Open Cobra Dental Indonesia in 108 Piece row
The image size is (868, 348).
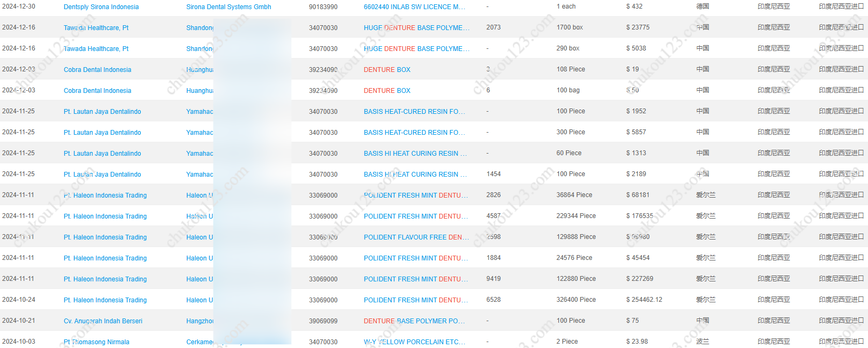97,70
